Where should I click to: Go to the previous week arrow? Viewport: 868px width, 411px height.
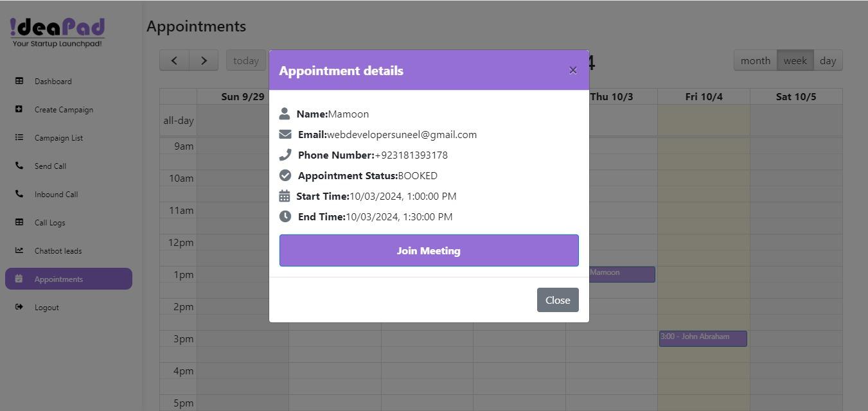coord(174,60)
